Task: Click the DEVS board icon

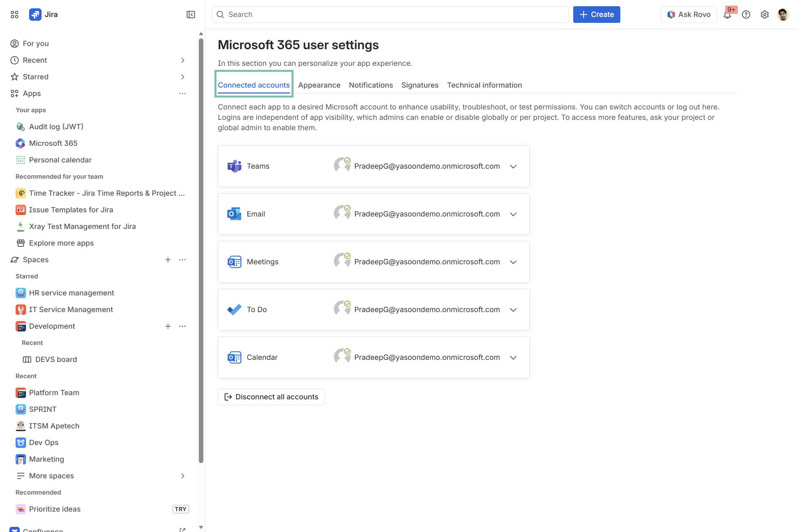Action: click(27, 360)
